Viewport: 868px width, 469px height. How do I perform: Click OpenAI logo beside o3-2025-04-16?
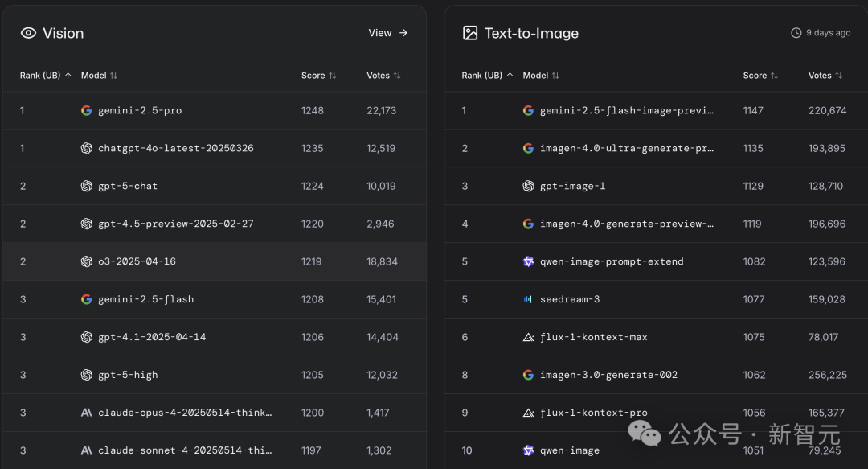coord(86,261)
